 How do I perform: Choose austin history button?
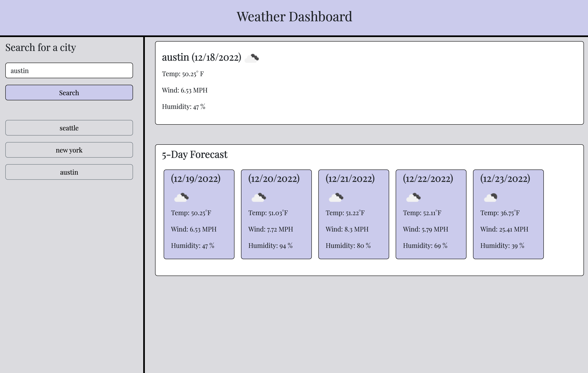(69, 172)
